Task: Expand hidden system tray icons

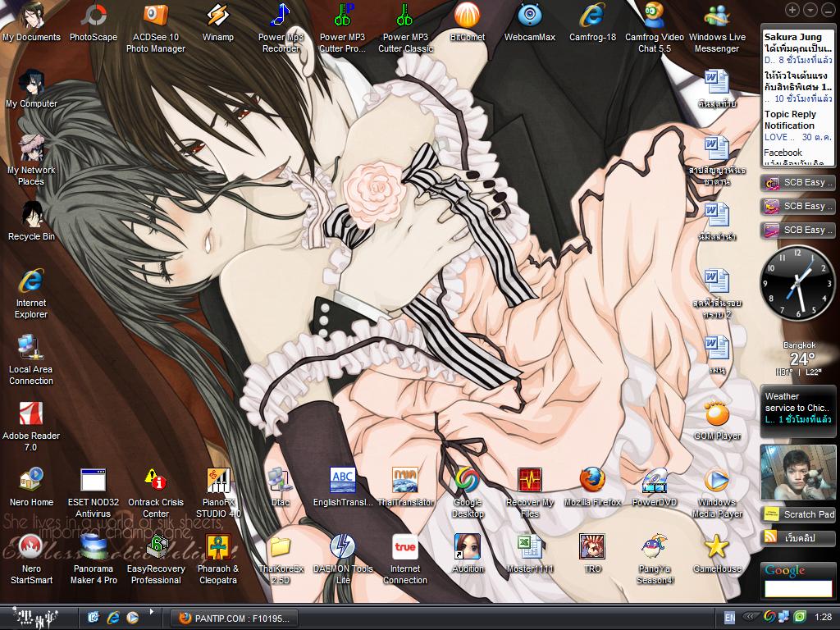Action: pyautogui.click(x=751, y=618)
